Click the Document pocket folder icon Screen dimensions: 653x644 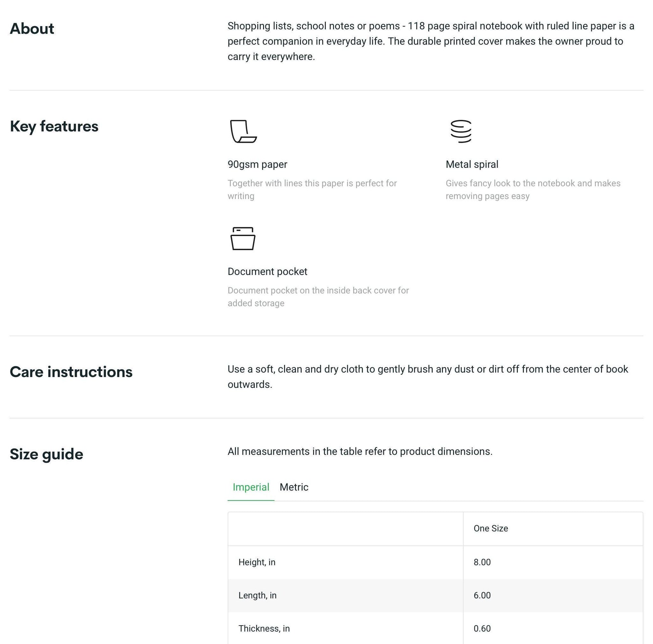click(x=243, y=238)
